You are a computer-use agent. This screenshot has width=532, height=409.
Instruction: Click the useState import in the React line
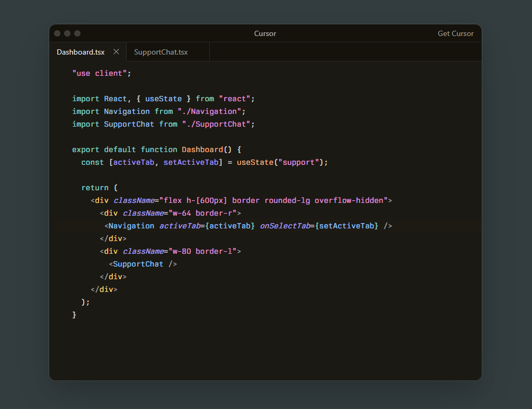click(163, 99)
